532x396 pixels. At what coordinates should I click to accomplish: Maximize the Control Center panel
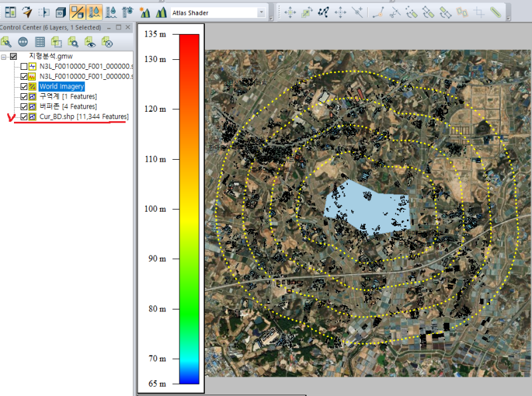[118, 27]
